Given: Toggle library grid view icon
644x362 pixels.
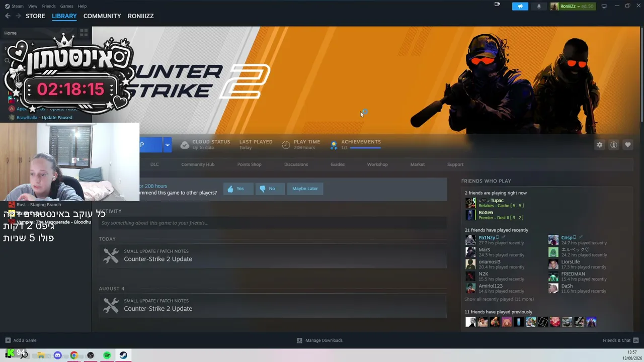Looking at the screenshot, I should click(x=84, y=33).
